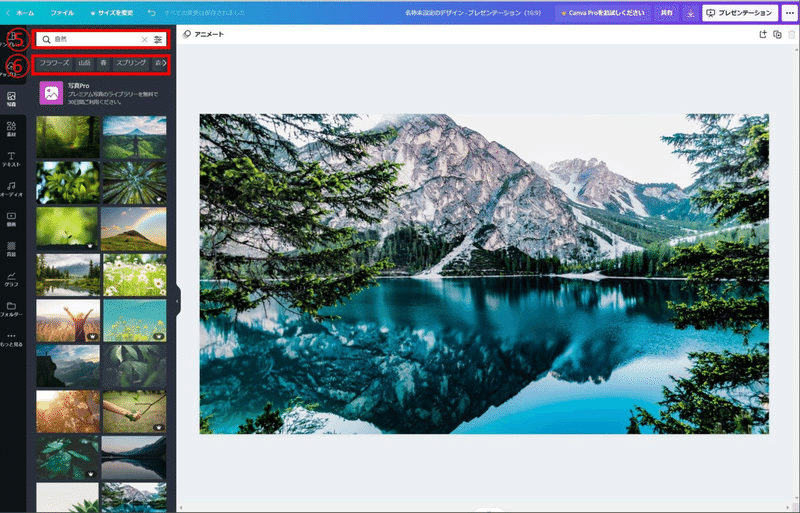
Task: Select the man on cliff thumbnail
Action: tap(68, 366)
